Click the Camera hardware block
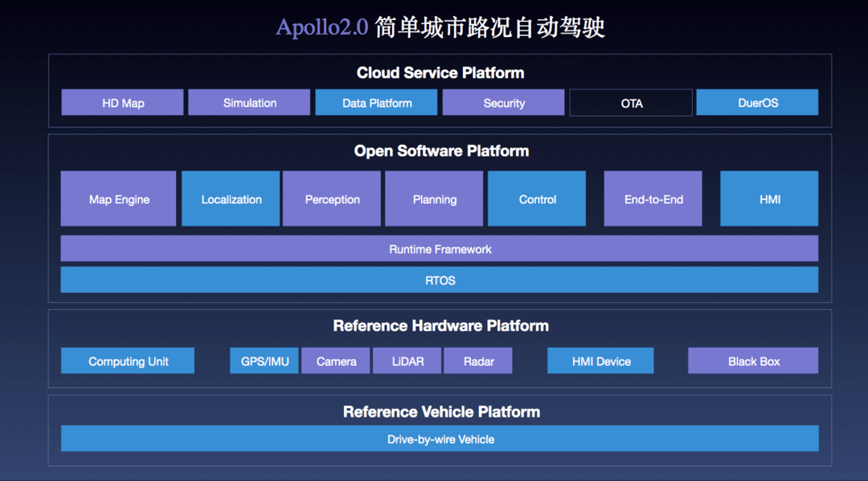 pos(335,361)
